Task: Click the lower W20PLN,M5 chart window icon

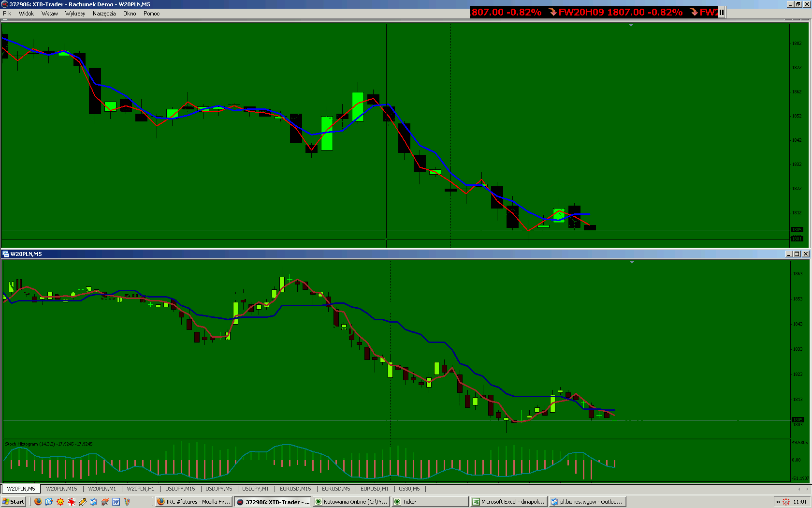Action: click(6, 254)
